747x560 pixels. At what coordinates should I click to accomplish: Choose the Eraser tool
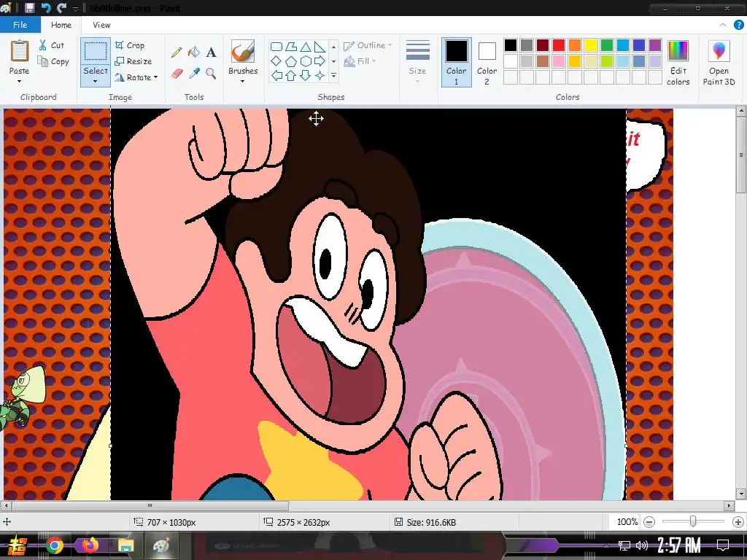tap(177, 74)
